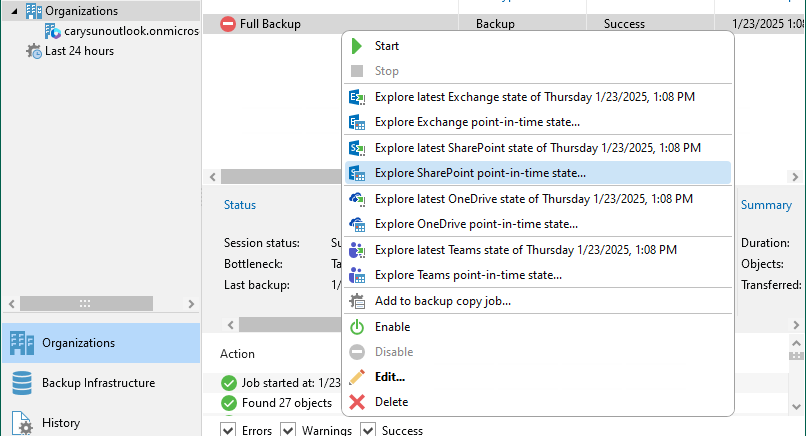Click the Exchange icon for latest Exchange state
This screenshot has height=436, width=806.
pos(357,97)
